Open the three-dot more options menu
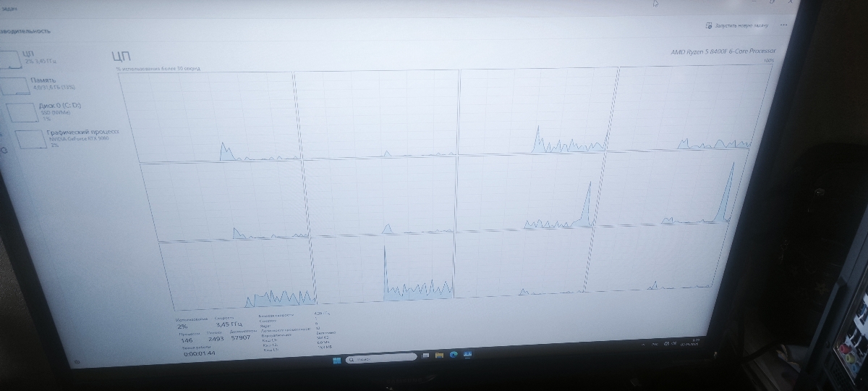The width and height of the screenshot is (868, 391). 783,25
